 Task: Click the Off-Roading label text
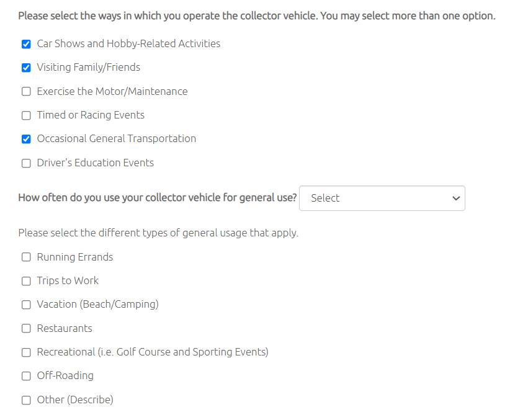tap(65, 375)
